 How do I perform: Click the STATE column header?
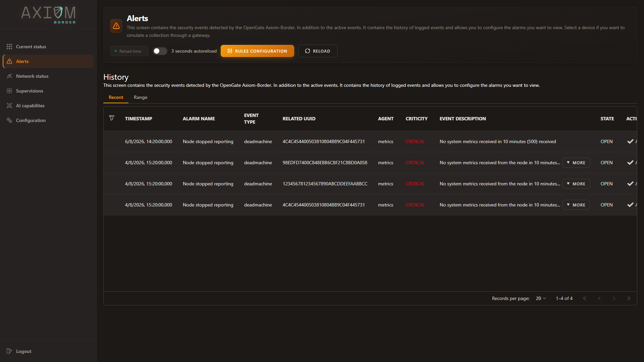click(x=607, y=119)
